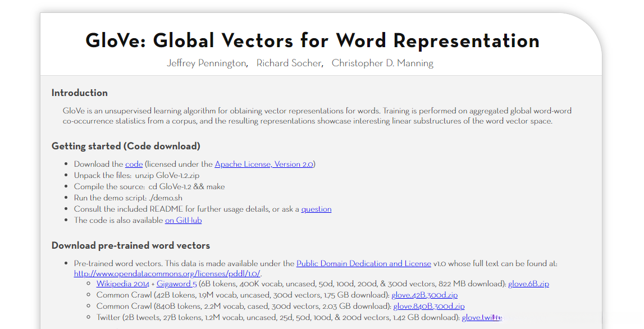Click 'Twitter (2B tweets' entry text
The width and height of the screenshot is (644, 329).
(x=278, y=318)
